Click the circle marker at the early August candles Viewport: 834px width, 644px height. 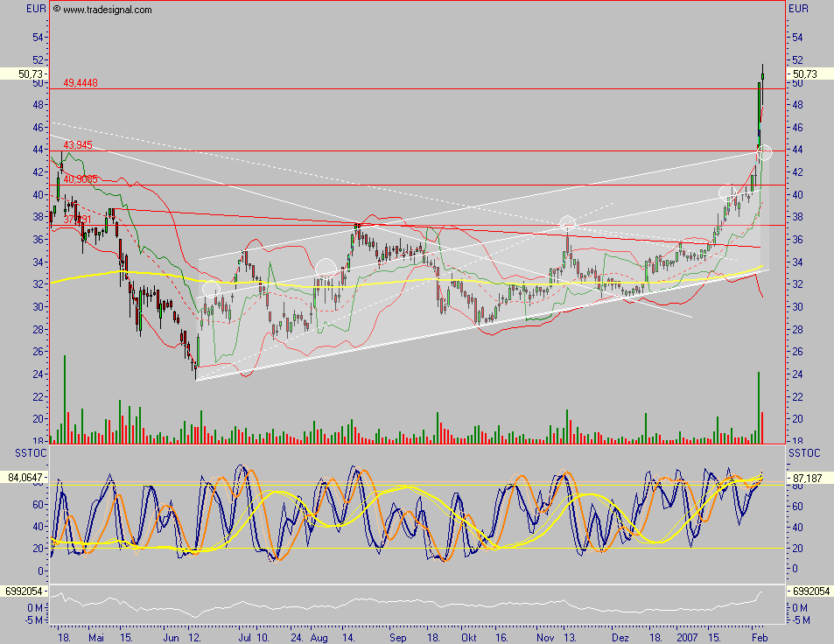click(x=326, y=268)
